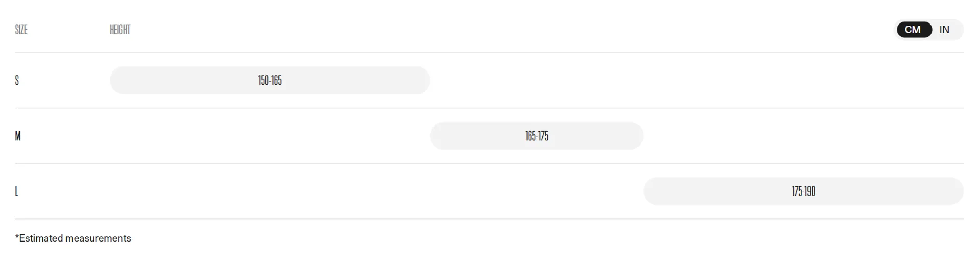
Task: Click the SIZE column header
Action: point(21,30)
